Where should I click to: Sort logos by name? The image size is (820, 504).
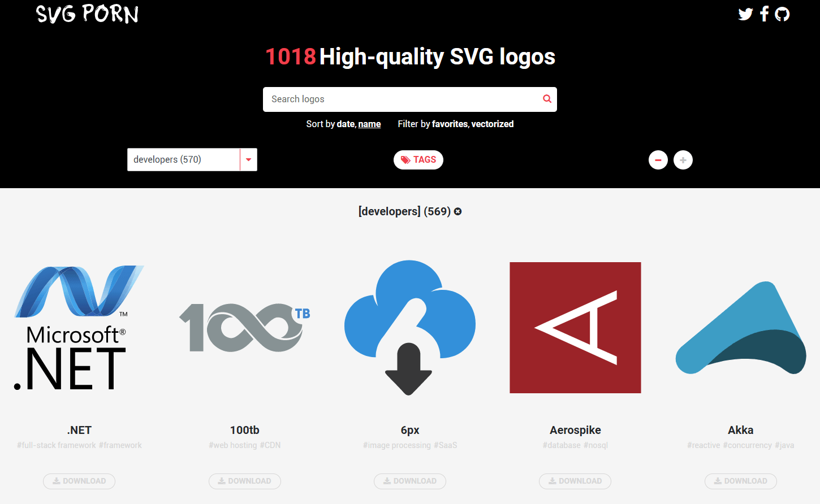pos(369,124)
